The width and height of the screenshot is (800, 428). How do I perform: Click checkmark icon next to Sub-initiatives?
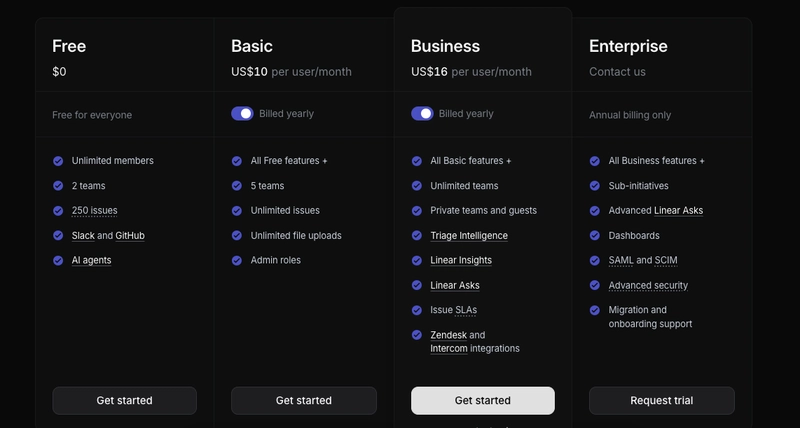[x=595, y=185]
